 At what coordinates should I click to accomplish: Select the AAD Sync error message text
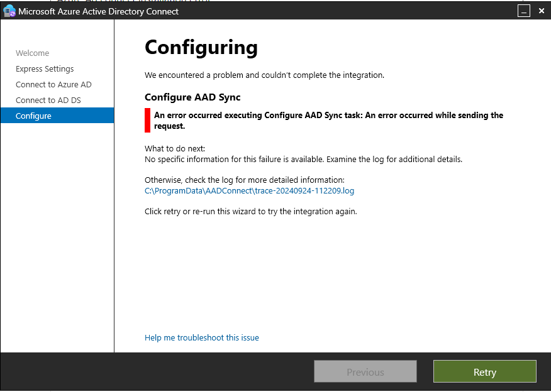pyautogui.click(x=327, y=120)
